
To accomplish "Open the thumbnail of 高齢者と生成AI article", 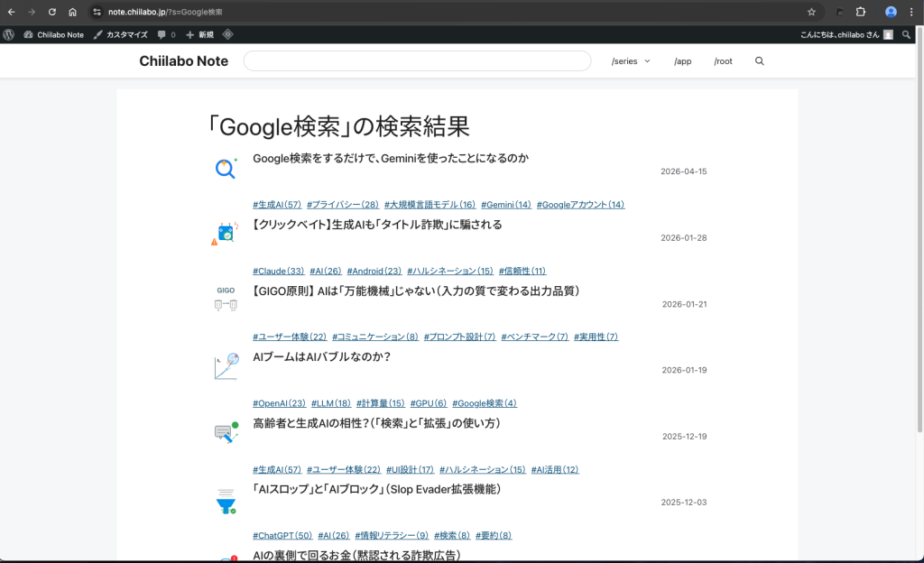I will pyautogui.click(x=226, y=433).
